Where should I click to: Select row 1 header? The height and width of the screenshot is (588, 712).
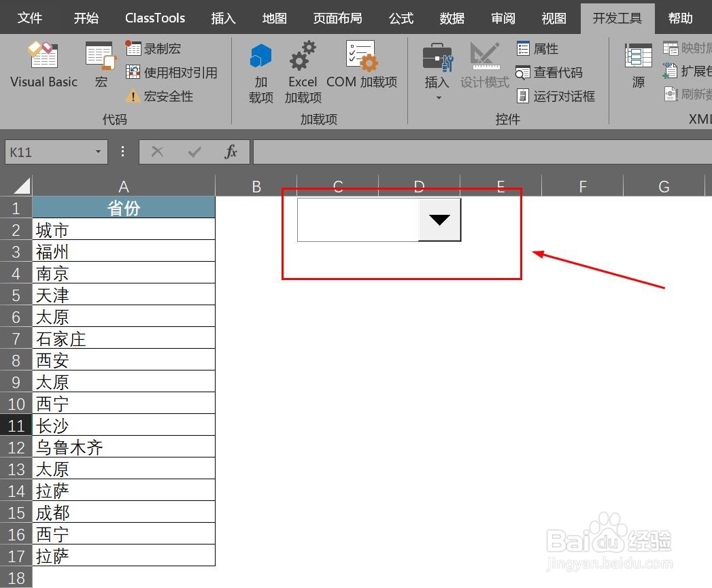point(16,208)
